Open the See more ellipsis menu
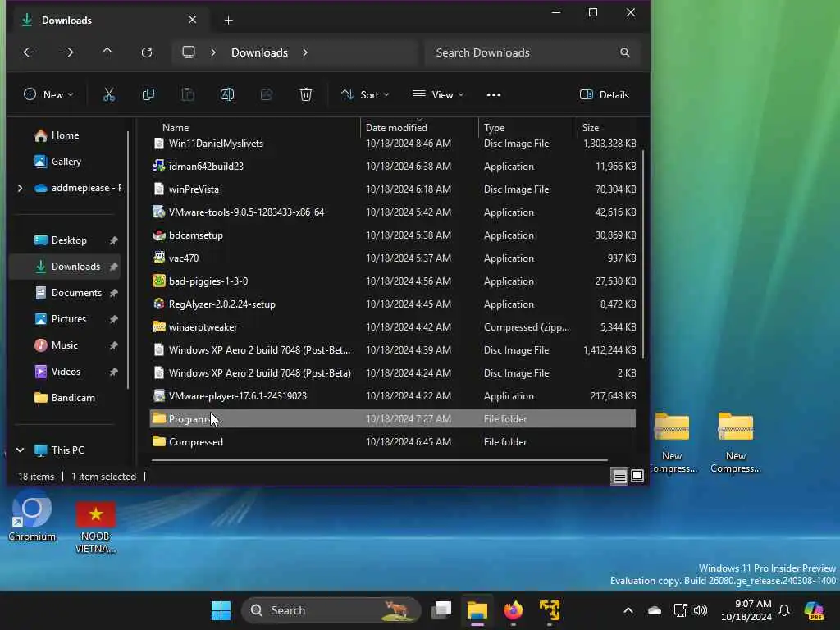Viewport: 840px width, 630px height. click(493, 95)
